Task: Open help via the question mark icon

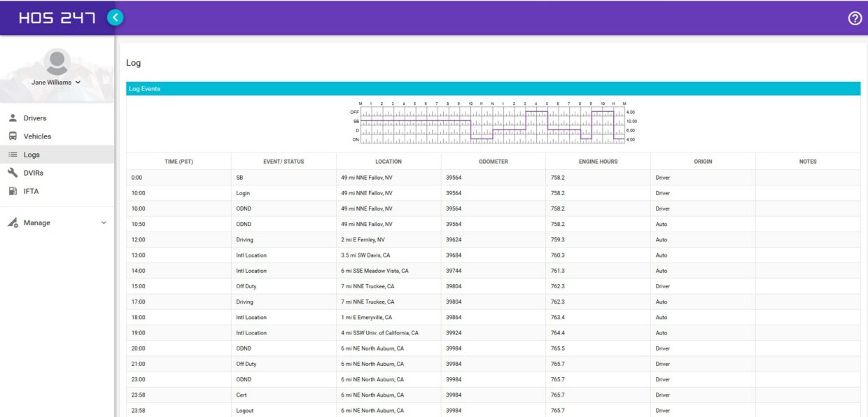Action: click(x=855, y=17)
